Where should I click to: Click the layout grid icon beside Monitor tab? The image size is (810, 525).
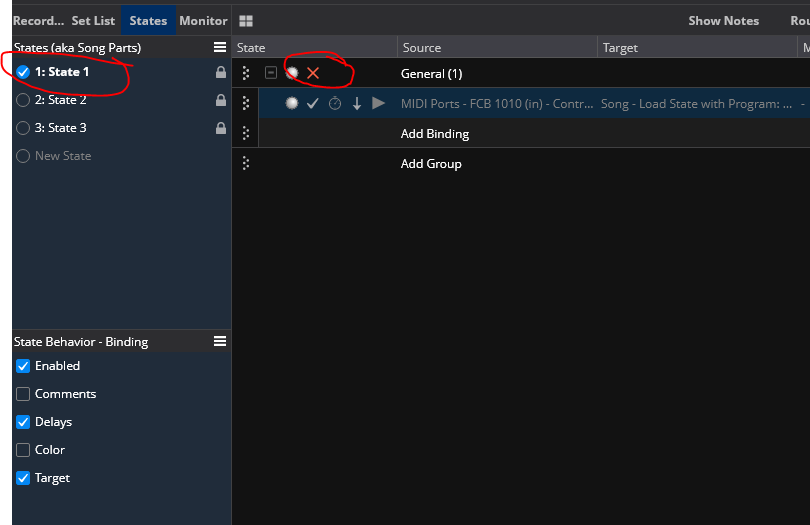(246, 21)
